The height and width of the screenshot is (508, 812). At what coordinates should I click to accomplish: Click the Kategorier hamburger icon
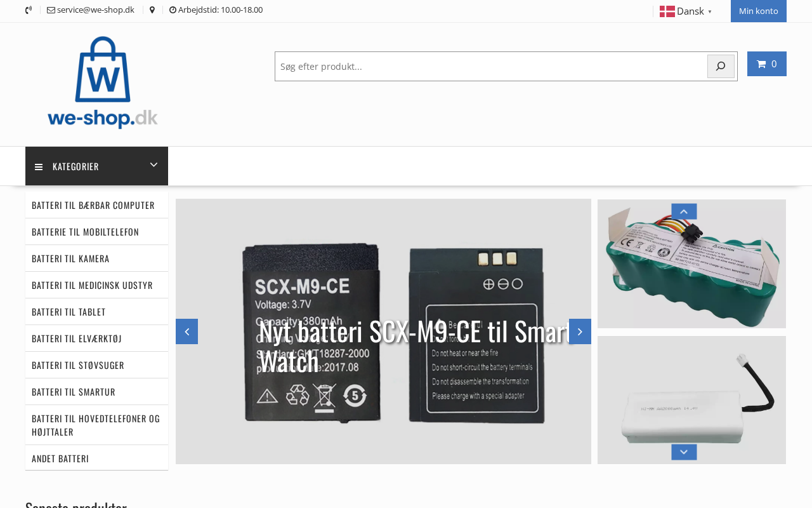(39, 167)
